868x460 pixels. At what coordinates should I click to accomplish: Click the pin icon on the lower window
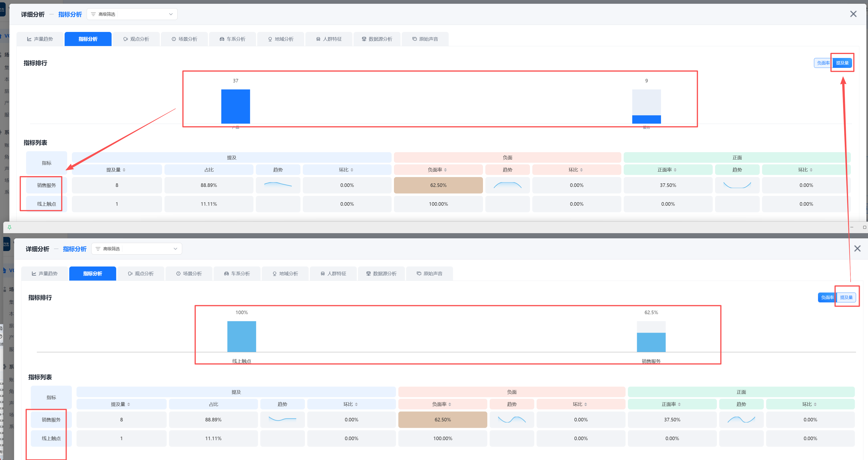coord(9,227)
